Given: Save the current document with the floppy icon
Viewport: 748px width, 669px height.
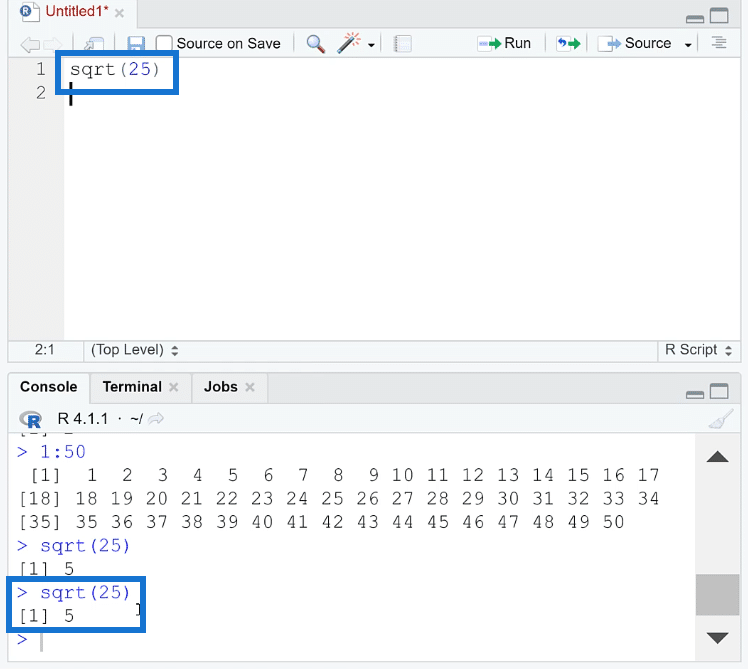Looking at the screenshot, I should [x=136, y=44].
